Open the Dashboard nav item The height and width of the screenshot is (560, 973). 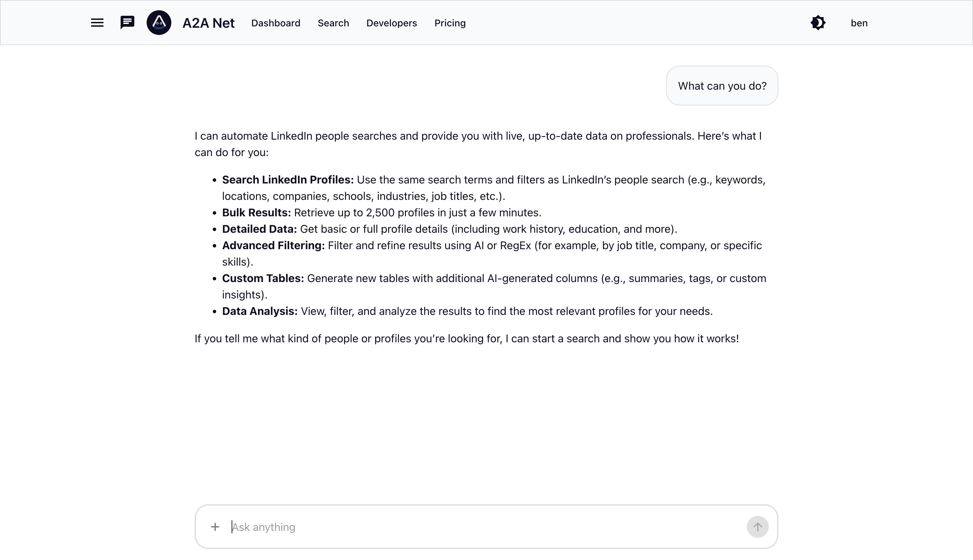(275, 23)
